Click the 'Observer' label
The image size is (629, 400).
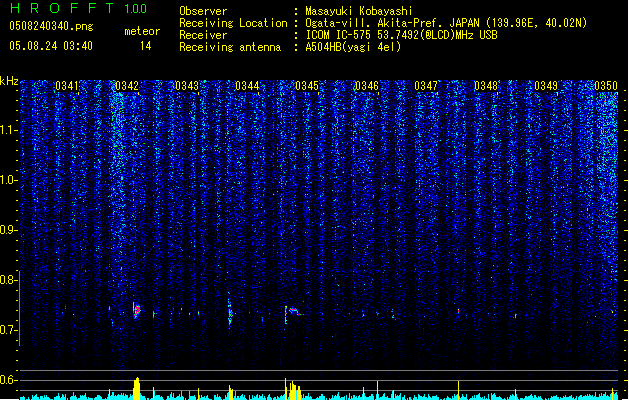click(x=203, y=11)
